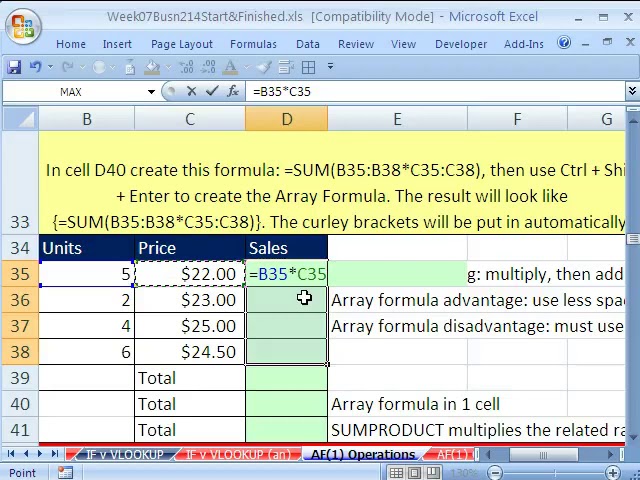This screenshot has height=480, width=640.
Task: Open the Add-Ins ribbon tab
Action: (x=524, y=44)
